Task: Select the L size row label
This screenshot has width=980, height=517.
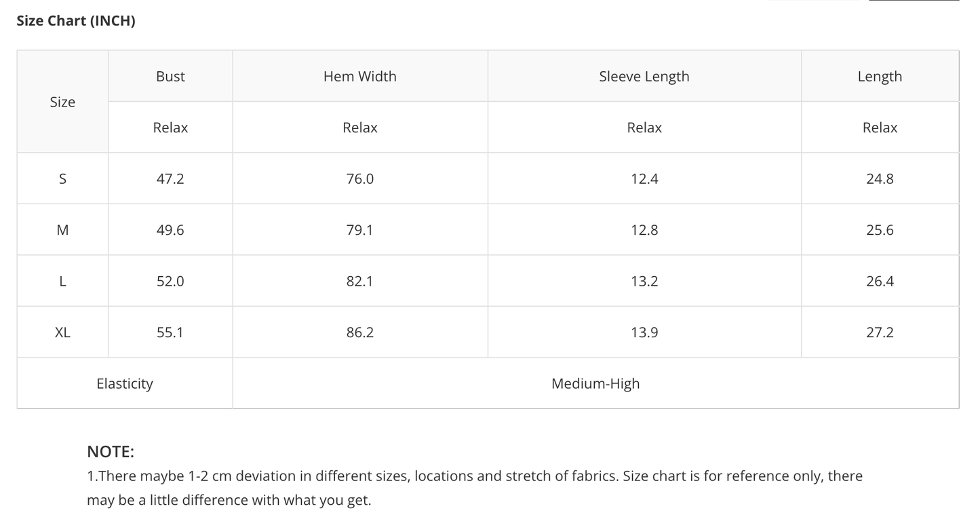Action: tap(62, 282)
